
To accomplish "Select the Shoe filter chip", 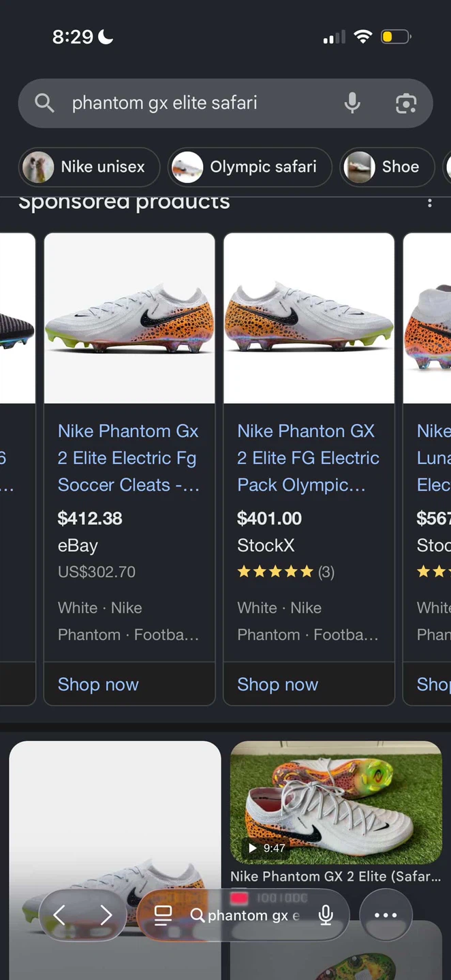I will [x=386, y=167].
